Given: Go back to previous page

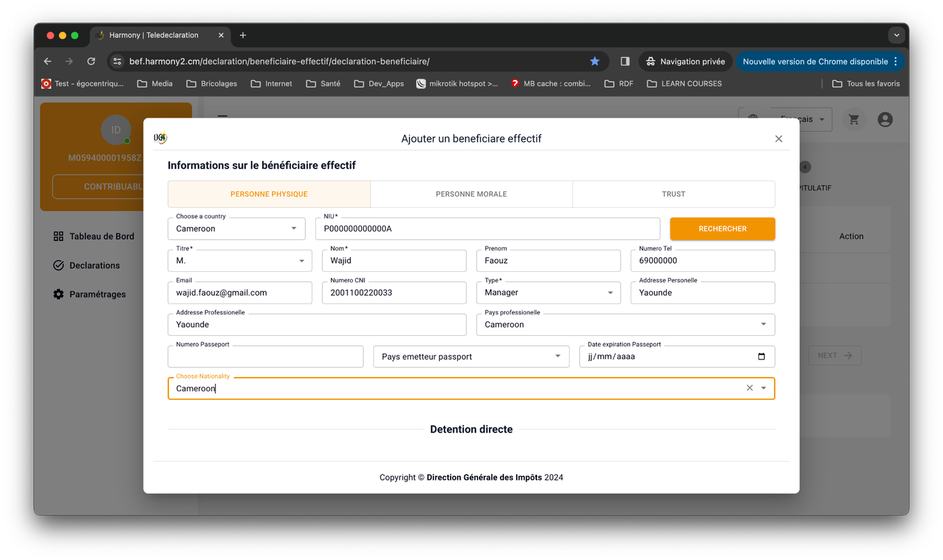Looking at the screenshot, I should (x=48, y=61).
